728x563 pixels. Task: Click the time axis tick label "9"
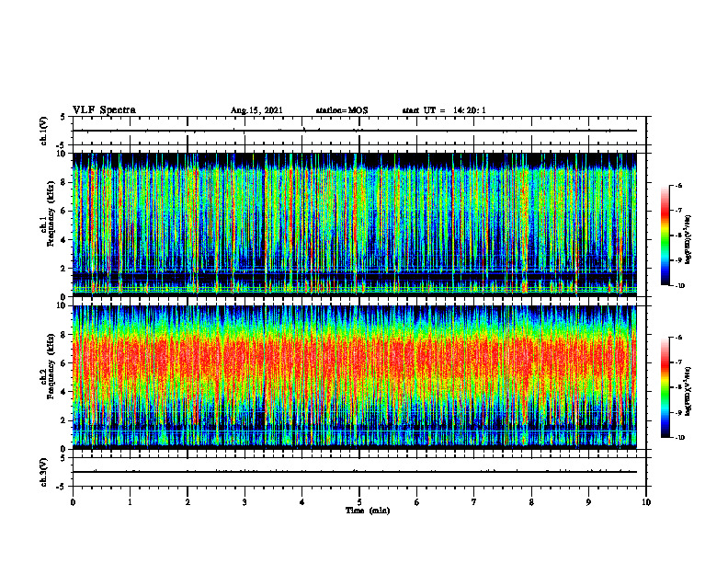pos(588,502)
